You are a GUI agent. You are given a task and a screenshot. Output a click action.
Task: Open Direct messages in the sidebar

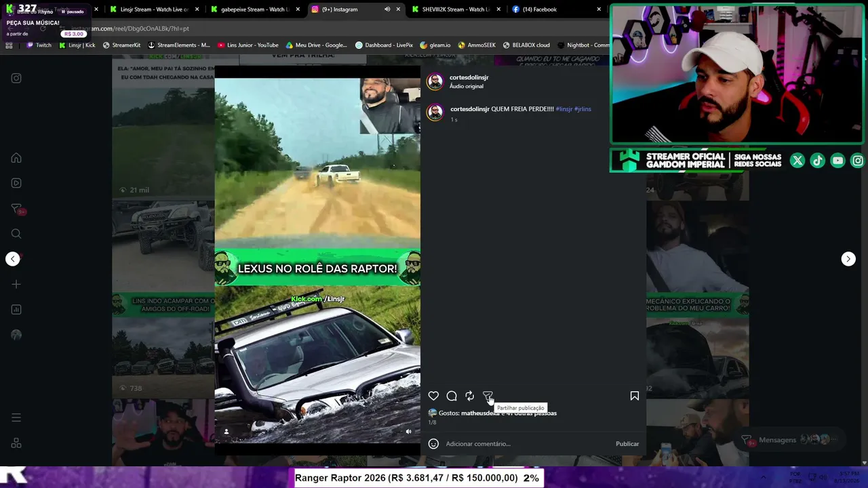[16, 209]
